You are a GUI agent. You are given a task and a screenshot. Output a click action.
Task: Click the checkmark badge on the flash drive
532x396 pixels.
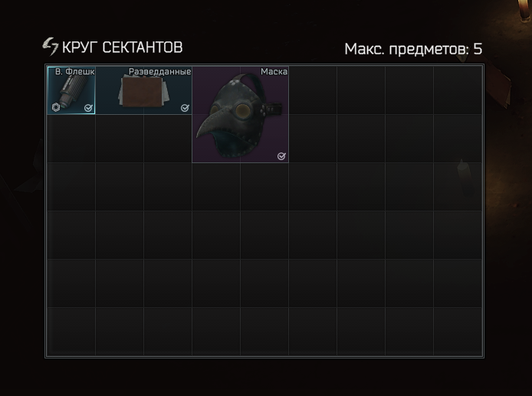(88, 108)
